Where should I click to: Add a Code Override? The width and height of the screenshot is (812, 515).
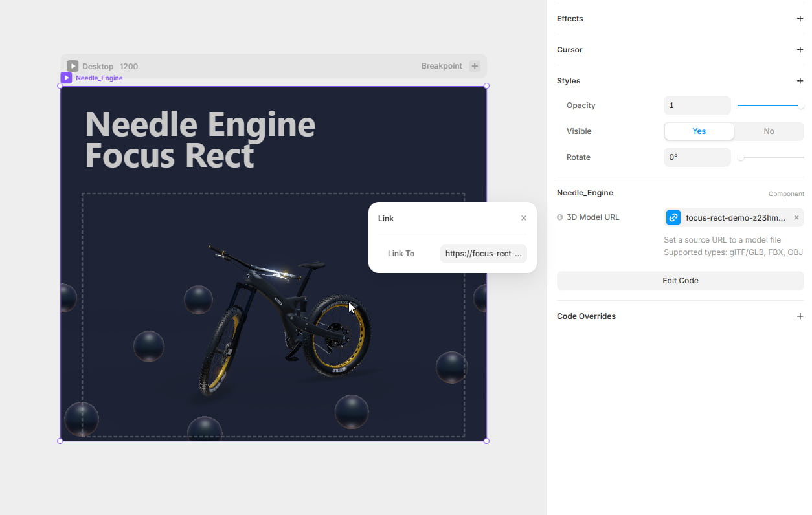pyautogui.click(x=800, y=316)
